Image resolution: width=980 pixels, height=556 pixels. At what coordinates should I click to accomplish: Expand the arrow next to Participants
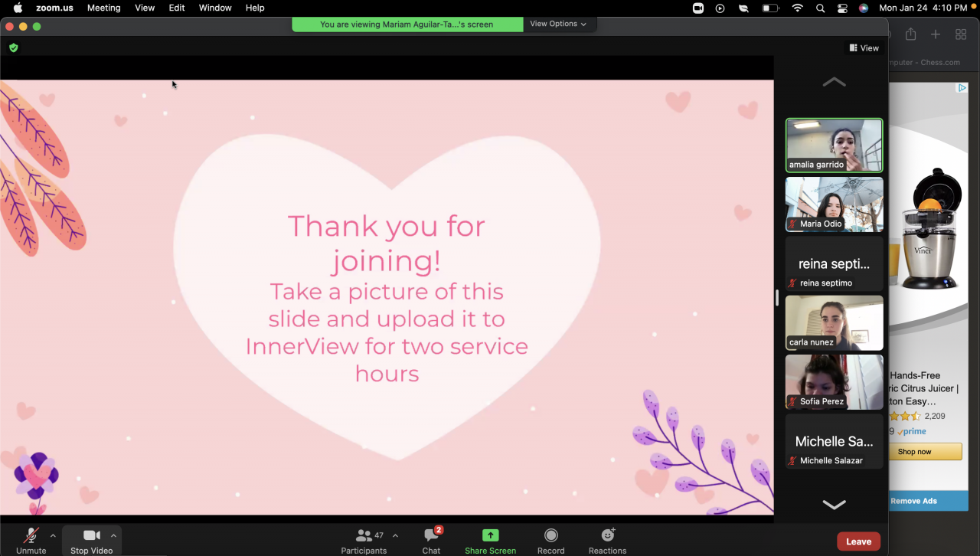[395, 535]
